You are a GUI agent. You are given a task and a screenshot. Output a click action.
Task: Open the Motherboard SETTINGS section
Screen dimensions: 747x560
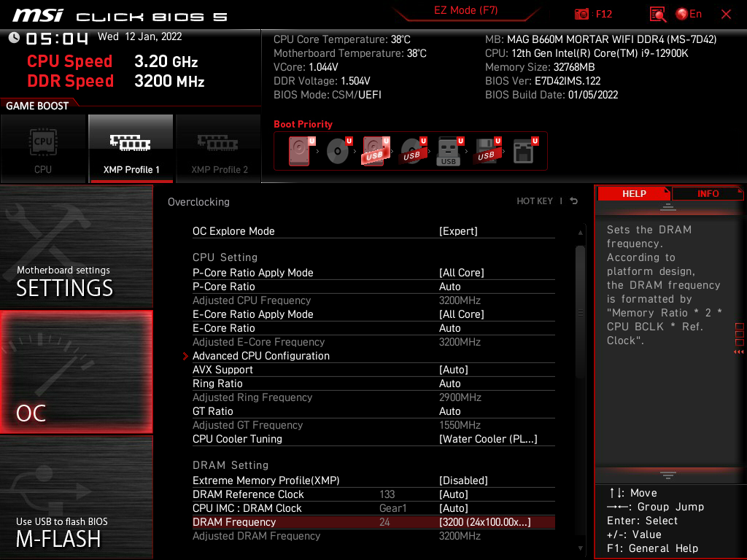[76, 246]
